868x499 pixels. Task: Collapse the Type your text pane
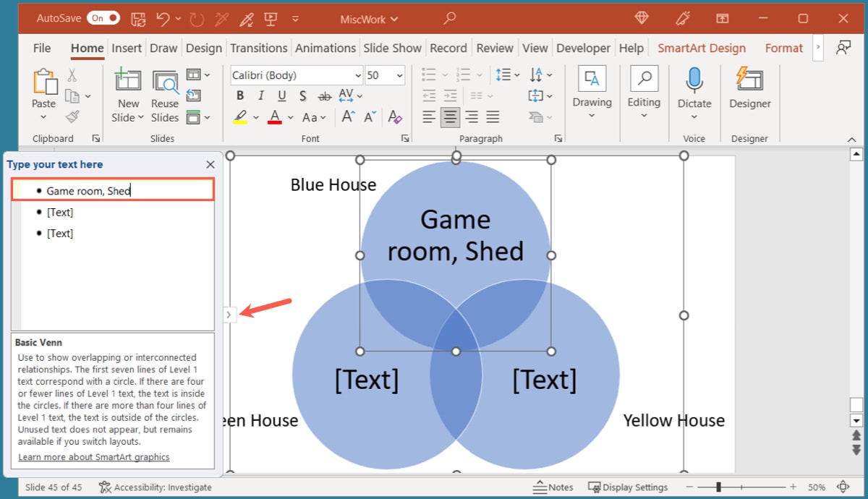tap(210, 164)
